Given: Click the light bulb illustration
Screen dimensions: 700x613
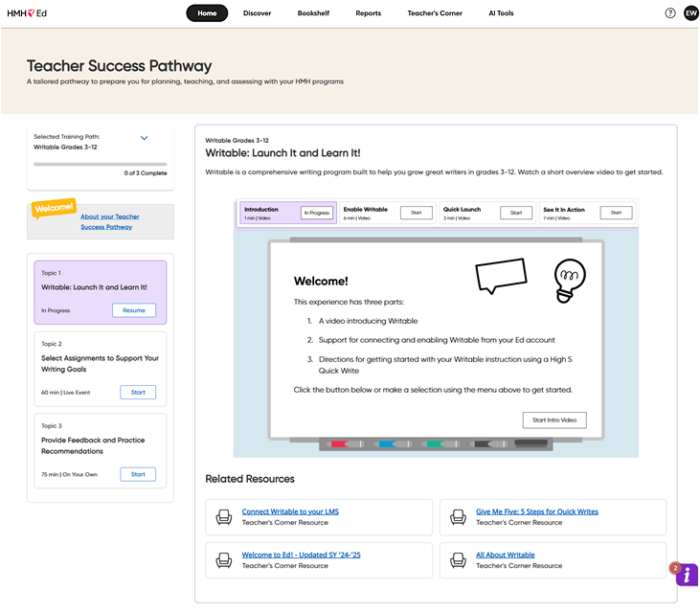Looking at the screenshot, I should pos(569,281).
